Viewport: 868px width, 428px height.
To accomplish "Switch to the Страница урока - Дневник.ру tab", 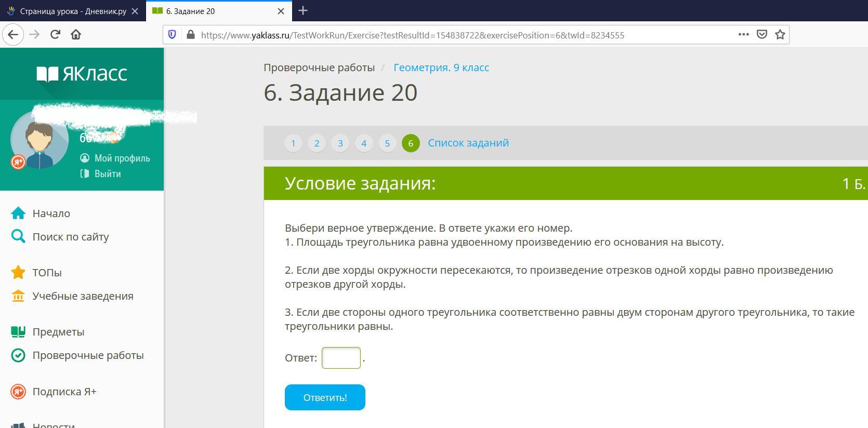I will (73, 11).
